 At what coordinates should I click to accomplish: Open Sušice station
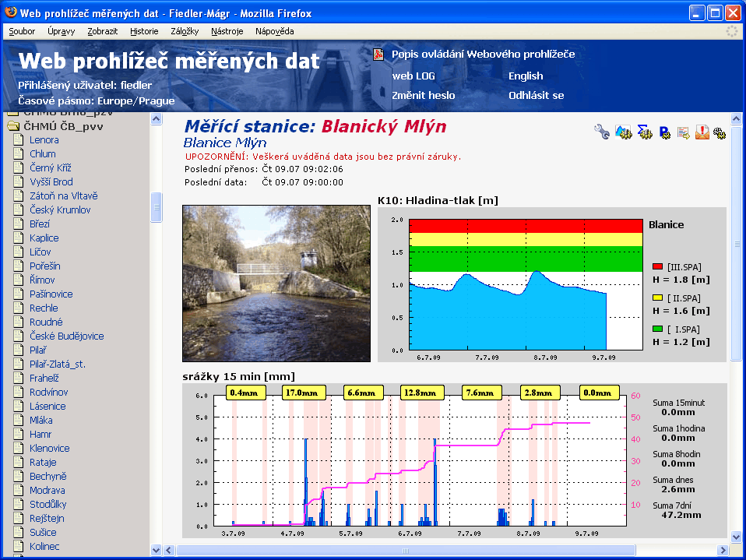pyautogui.click(x=43, y=533)
